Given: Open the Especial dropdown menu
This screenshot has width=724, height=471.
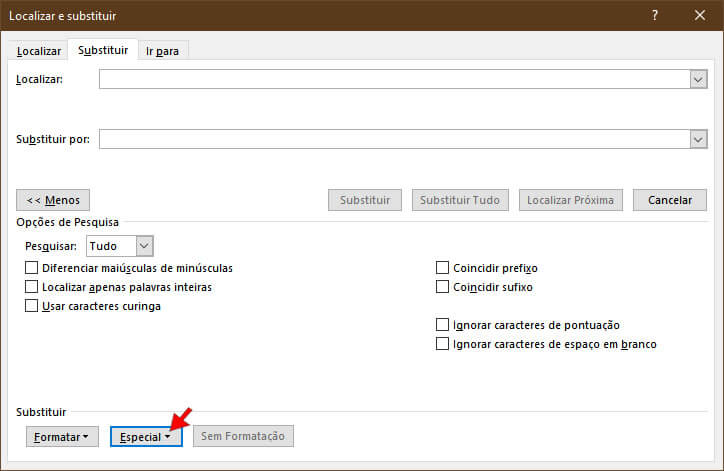Looking at the screenshot, I should (146, 436).
